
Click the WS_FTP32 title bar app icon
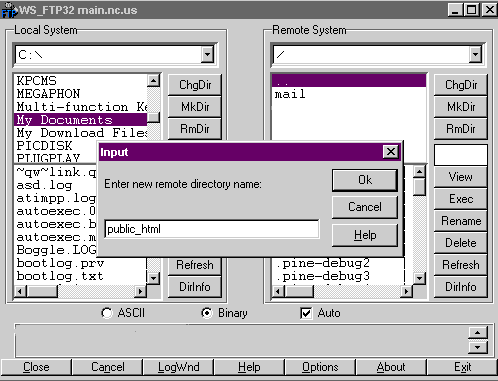click(x=8, y=10)
